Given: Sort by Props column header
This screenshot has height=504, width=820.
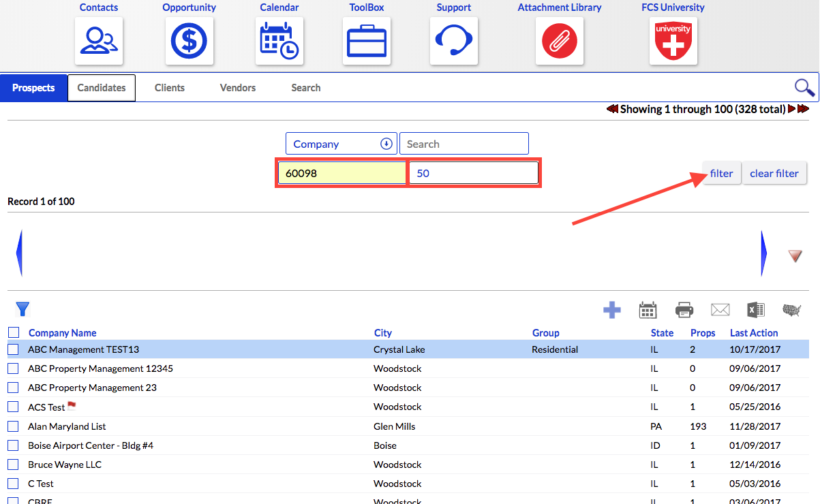Looking at the screenshot, I should point(703,333).
